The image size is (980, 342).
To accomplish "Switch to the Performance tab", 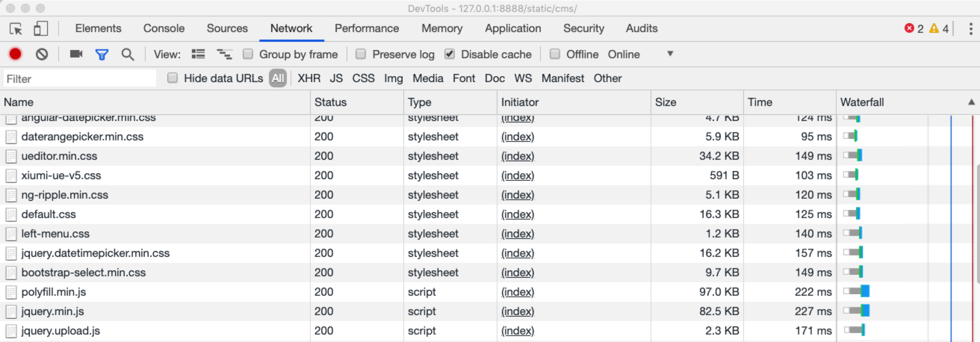I will [x=366, y=28].
